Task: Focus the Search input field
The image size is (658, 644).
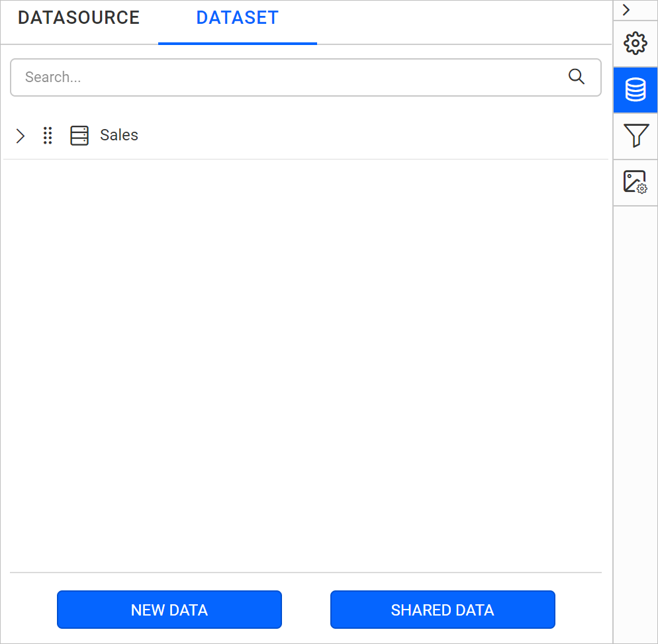Action: point(306,77)
